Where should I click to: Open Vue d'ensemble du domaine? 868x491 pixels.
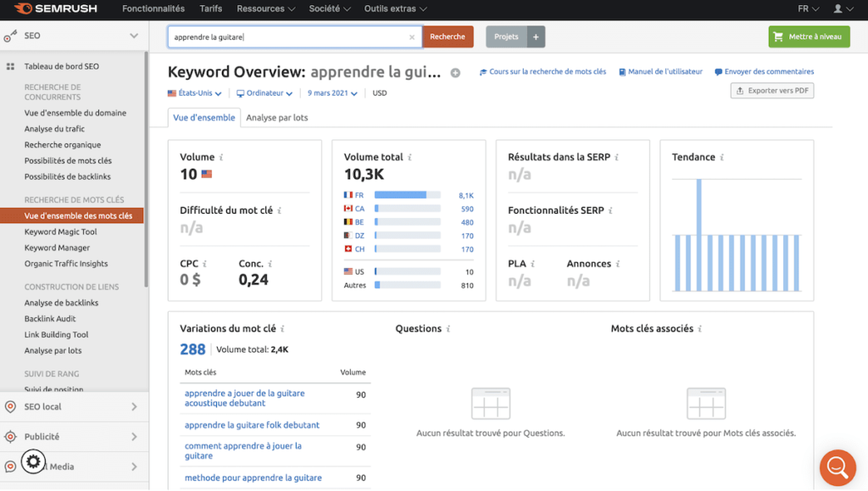[x=75, y=113]
